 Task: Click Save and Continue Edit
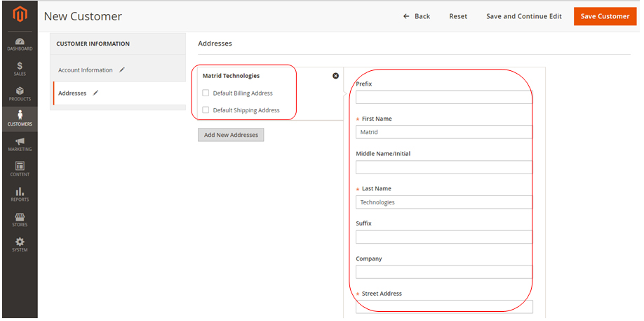523,16
